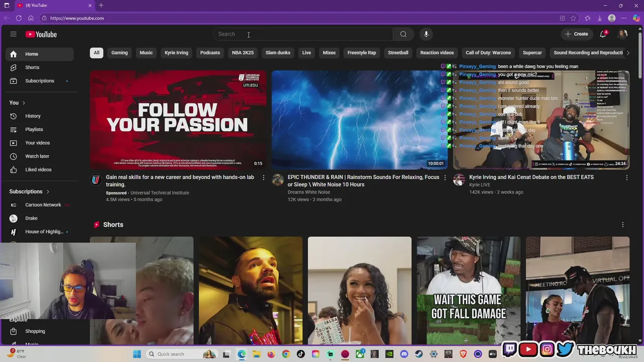
Task: Open the Shorts shelf options menu
Action: tap(623, 225)
